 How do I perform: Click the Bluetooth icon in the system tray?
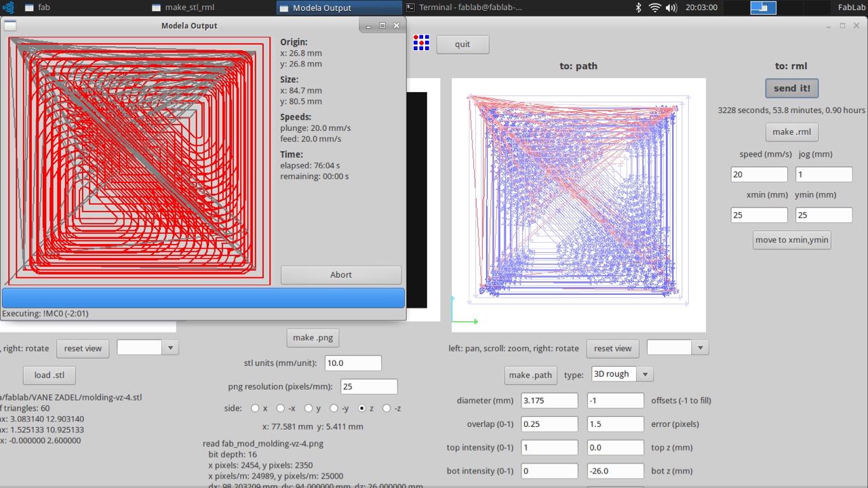638,7
